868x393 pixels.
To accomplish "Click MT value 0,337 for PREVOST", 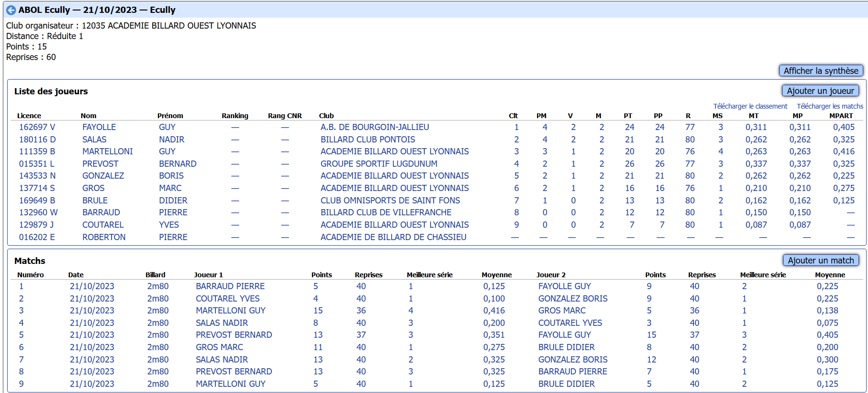I will pos(756,164).
